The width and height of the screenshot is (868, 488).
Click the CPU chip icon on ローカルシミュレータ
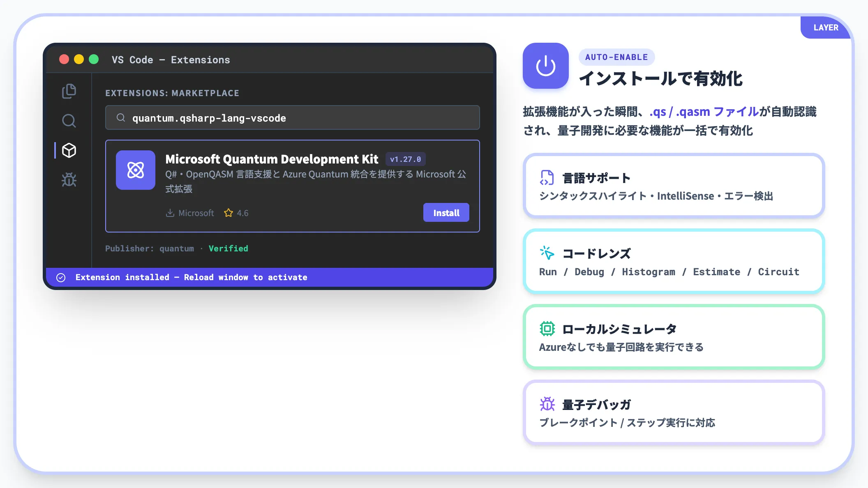point(547,329)
